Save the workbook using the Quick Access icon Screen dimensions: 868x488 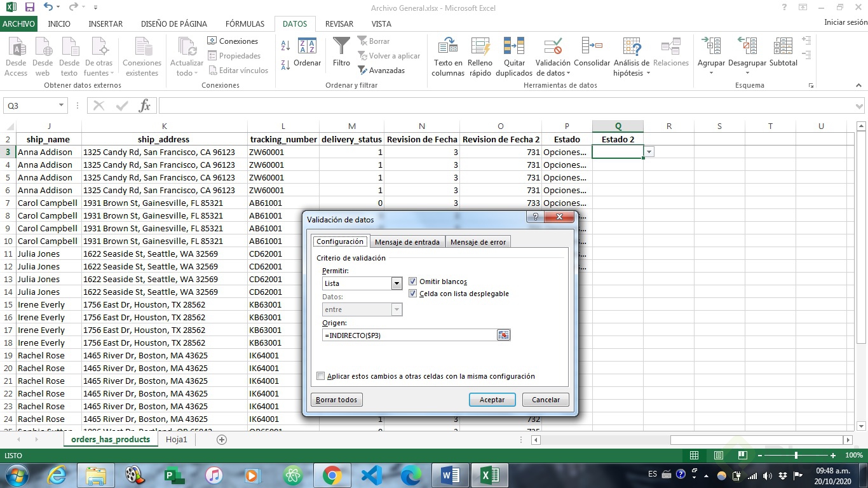point(29,8)
